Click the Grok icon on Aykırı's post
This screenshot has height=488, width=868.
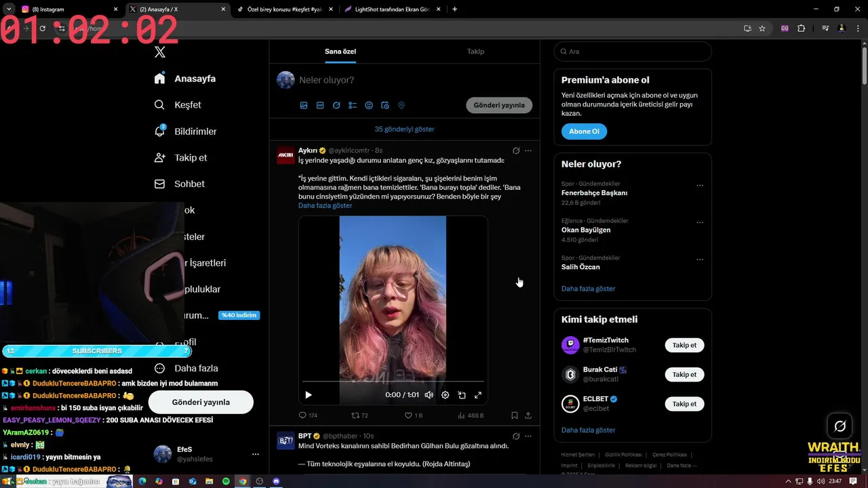point(516,150)
